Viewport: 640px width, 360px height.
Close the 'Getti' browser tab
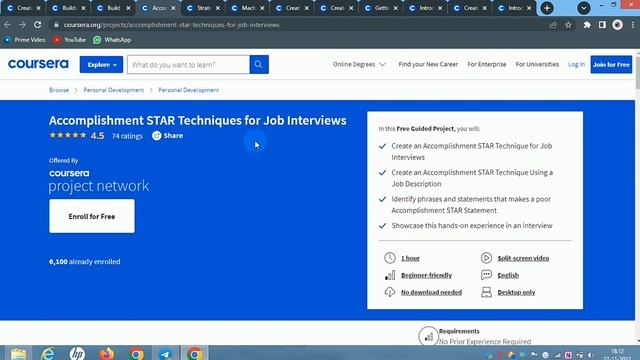point(396,8)
